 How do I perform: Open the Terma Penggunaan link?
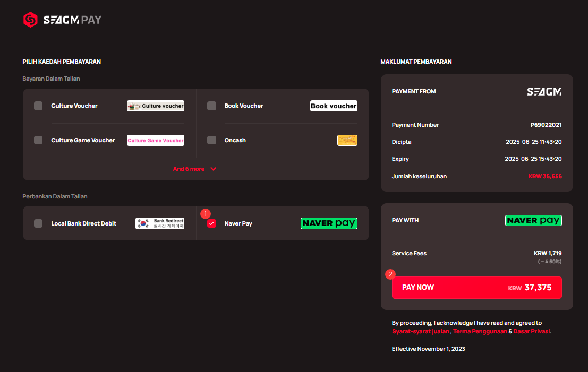(x=480, y=332)
